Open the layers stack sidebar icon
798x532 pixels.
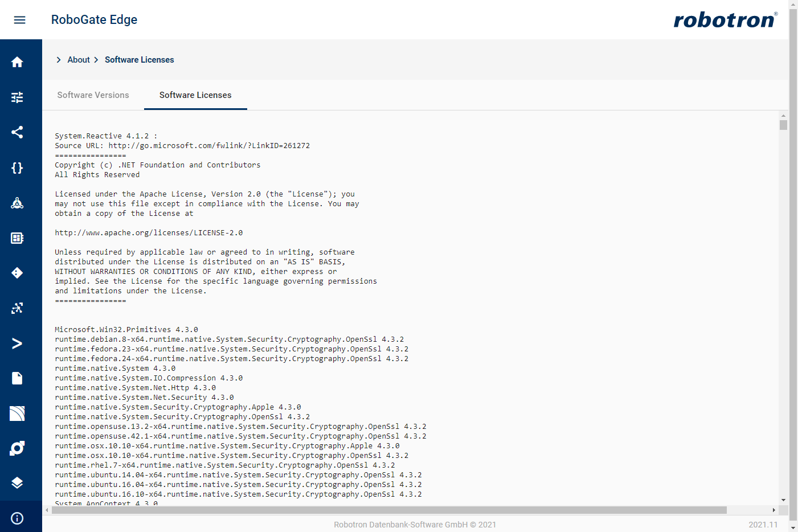pos(17,483)
